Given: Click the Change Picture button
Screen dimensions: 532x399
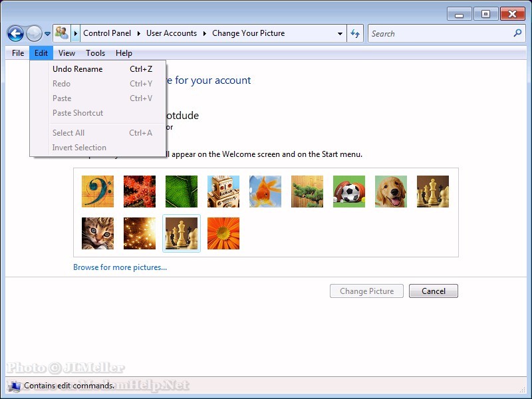Looking at the screenshot, I should tap(367, 291).
